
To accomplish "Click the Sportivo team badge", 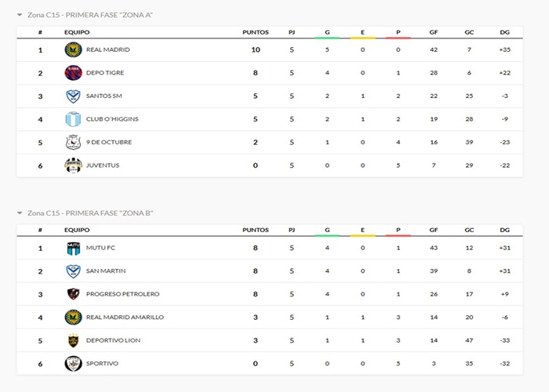I will tap(73, 363).
